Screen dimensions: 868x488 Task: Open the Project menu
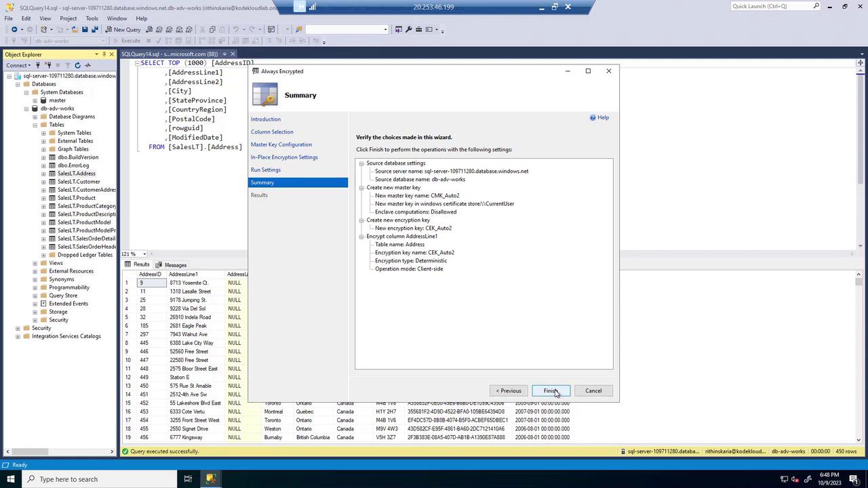(68, 18)
